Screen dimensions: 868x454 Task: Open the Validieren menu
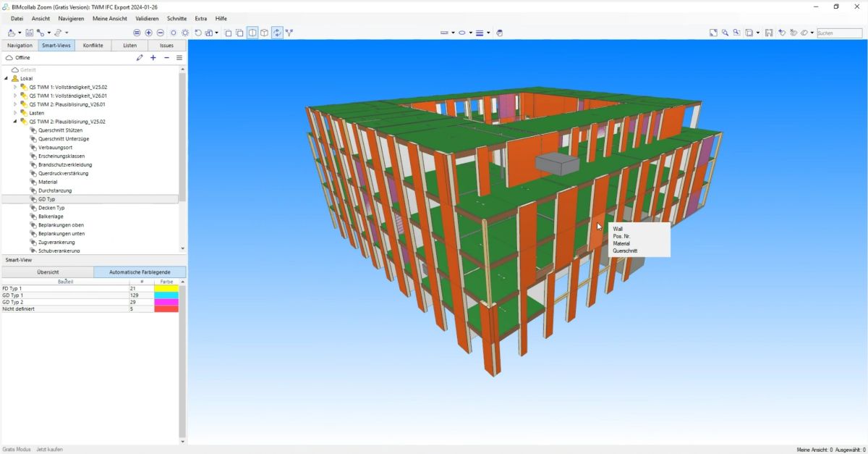(147, 18)
